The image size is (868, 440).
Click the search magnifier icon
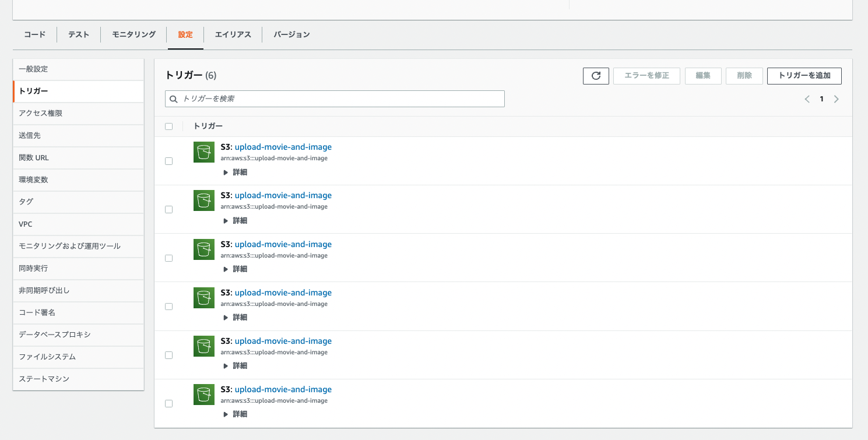pyautogui.click(x=174, y=99)
